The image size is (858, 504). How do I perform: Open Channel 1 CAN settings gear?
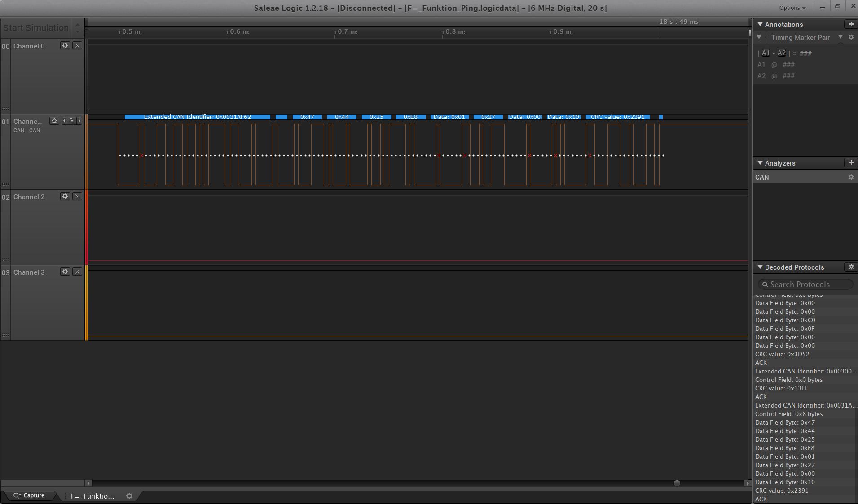click(54, 121)
